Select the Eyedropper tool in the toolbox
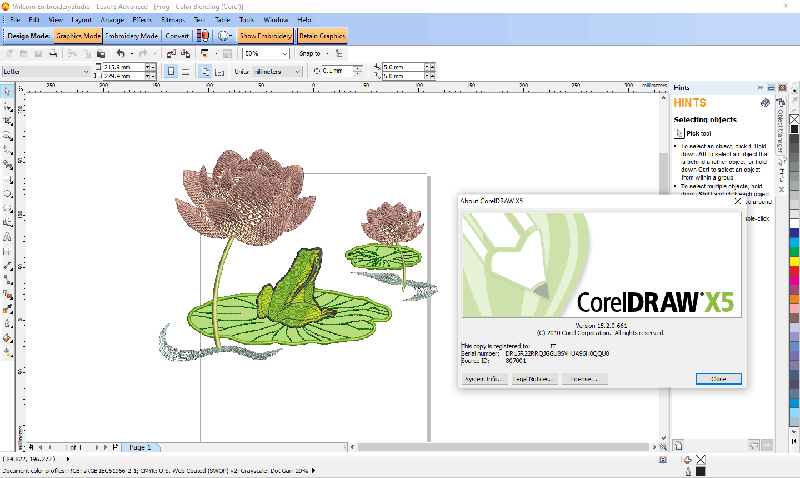The width and height of the screenshot is (800, 478). (7, 309)
